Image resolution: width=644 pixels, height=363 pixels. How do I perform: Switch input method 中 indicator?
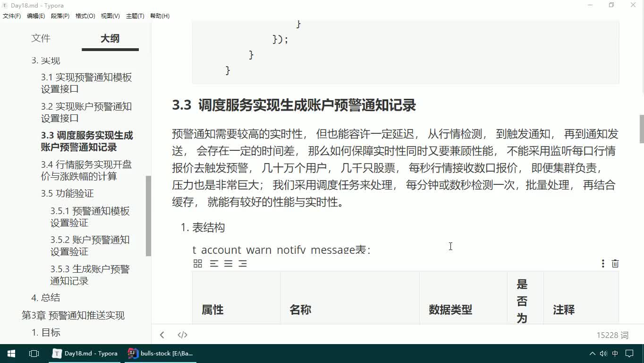[615, 353]
